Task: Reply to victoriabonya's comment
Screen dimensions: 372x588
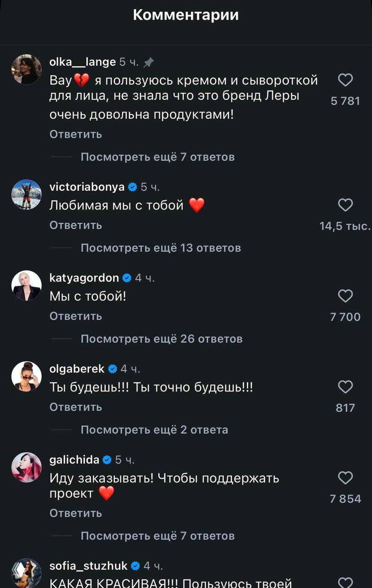Action: (x=75, y=225)
